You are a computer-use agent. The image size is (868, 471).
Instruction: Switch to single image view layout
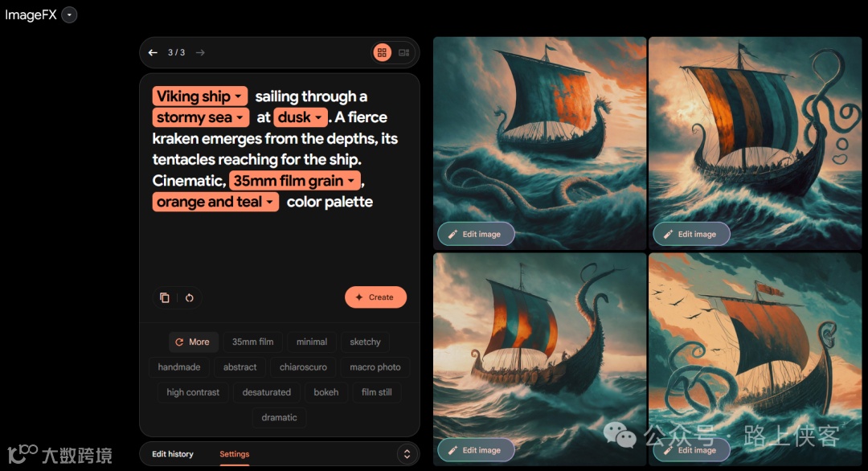pos(404,52)
